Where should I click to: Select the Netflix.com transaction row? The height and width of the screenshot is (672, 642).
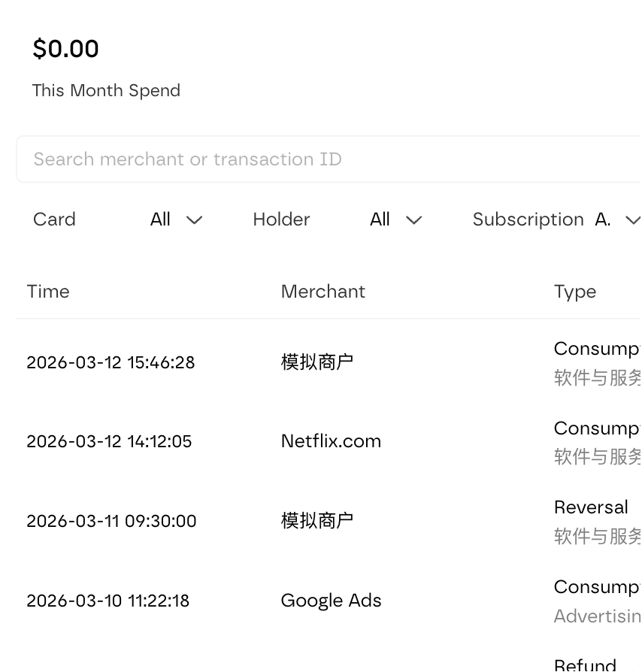tap(331, 441)
